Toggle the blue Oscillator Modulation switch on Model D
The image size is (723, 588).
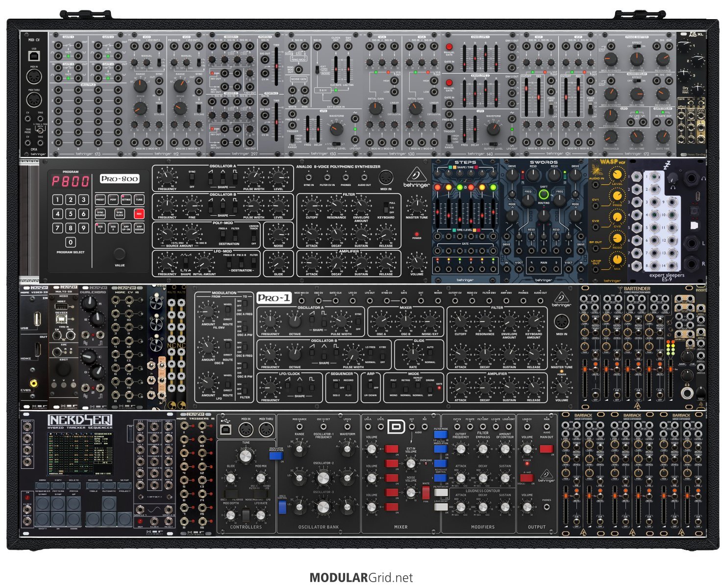click(276, 456)
